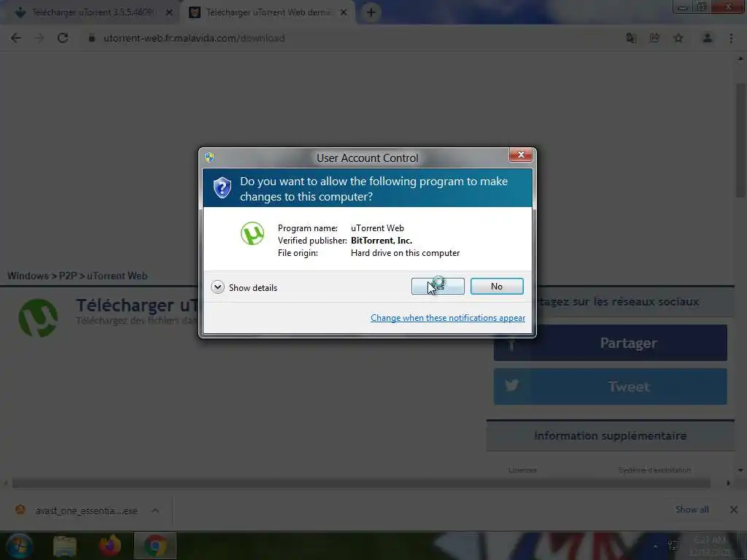
Task: Click uTorrent Web breadcrumb text
Action: (x=117, y=276)
